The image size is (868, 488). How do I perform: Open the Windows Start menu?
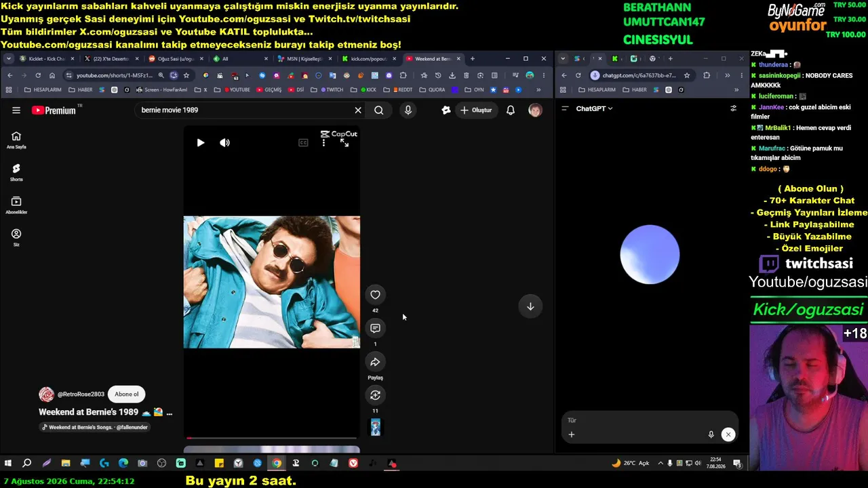(x=8, y=463)
